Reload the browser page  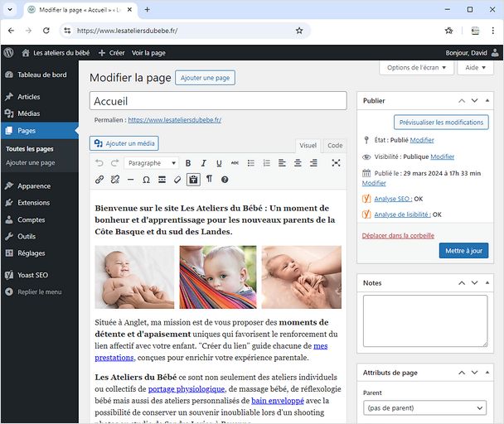pos(46,31)
